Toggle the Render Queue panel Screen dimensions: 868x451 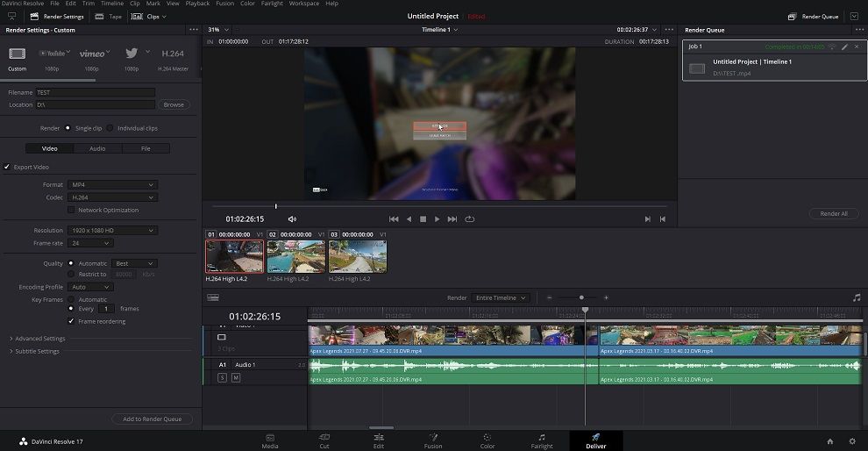[x=813, y=17]
